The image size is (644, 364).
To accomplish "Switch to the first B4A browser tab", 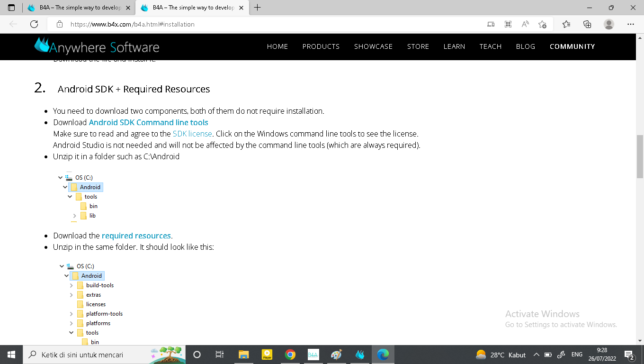I will (78, 8).
